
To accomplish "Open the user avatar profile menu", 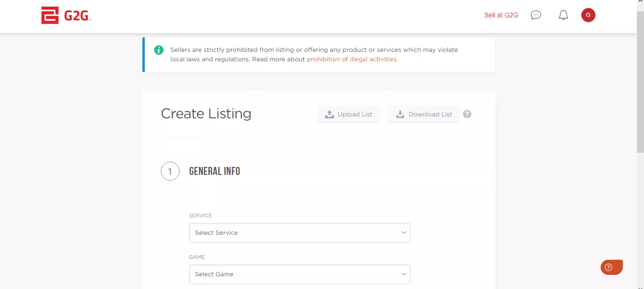I will pos(588,15).
